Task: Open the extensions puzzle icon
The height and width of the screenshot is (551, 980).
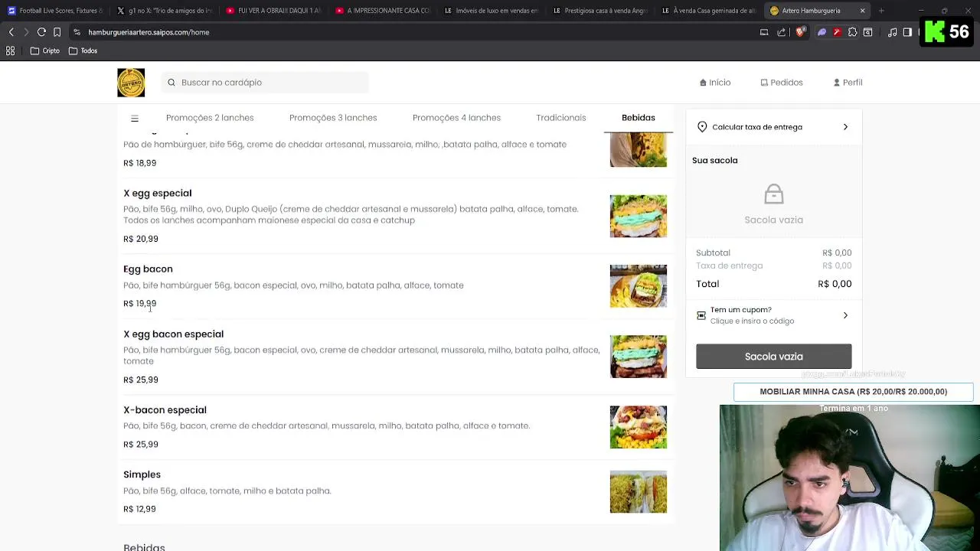Action: click(852, 32)
